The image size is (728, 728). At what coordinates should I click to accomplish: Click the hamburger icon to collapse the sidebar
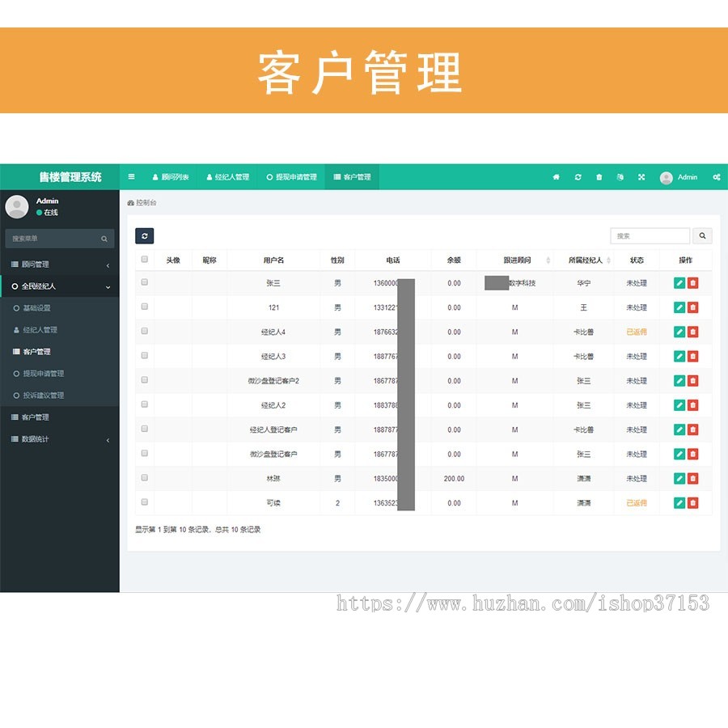(132, 176)
